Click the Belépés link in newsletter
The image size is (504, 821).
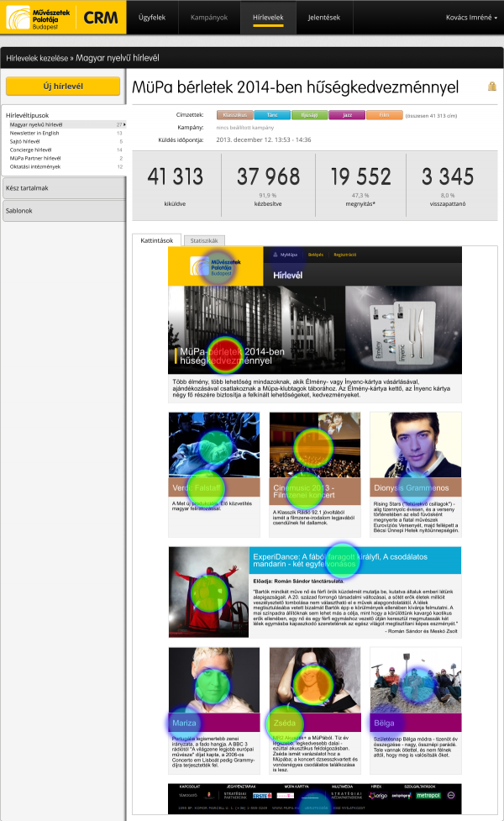[316, 255]
